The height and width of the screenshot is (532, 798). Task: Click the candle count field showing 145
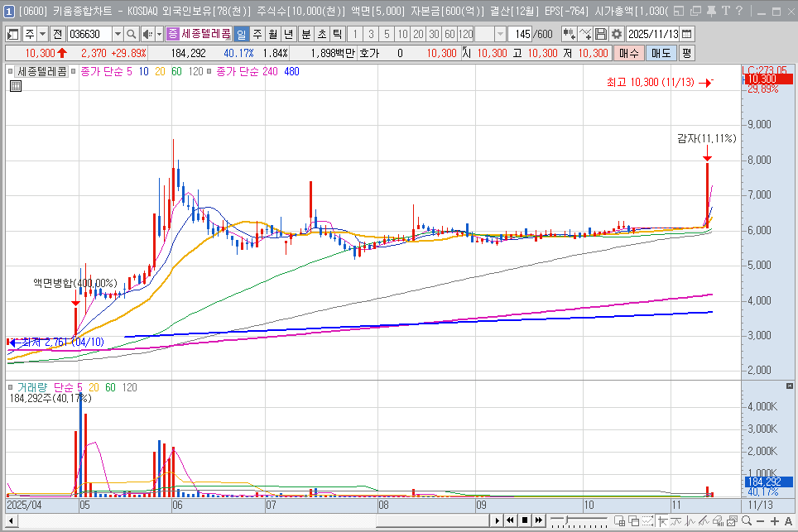(522, 34)
